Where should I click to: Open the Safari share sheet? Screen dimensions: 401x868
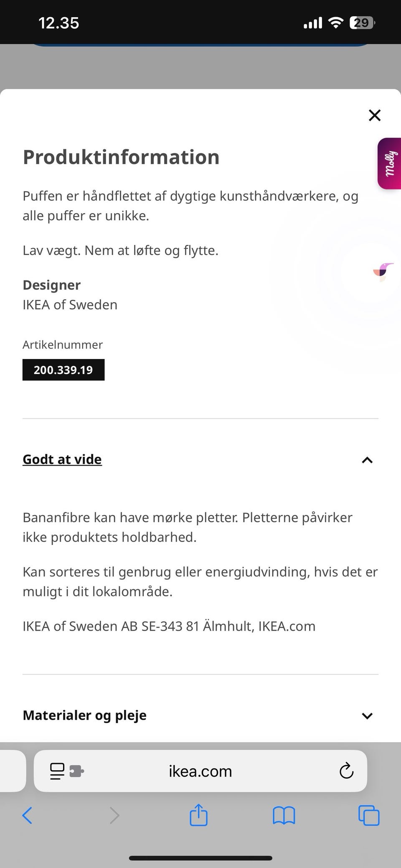pyautogui.click(x=198, y=815)
